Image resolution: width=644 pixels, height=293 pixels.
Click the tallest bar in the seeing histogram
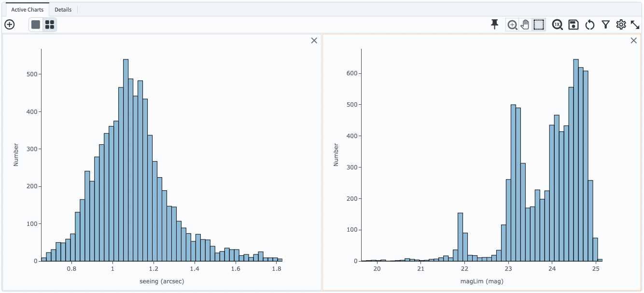(x=125, y=159)
